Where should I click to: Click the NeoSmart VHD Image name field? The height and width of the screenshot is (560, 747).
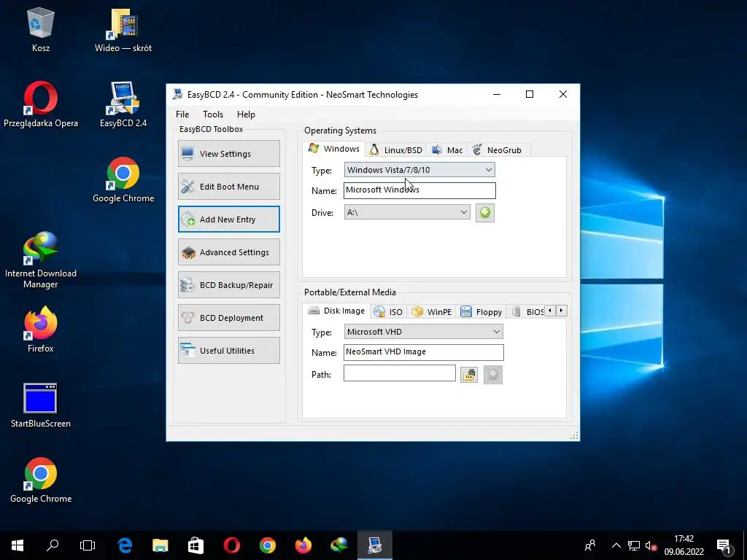[x=423, y=352]
